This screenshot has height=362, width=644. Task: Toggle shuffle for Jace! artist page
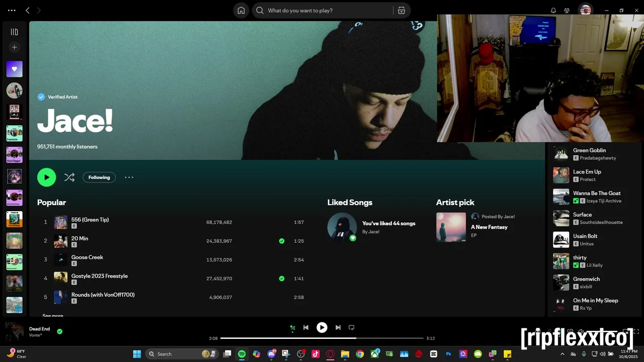(x=69, y=177)
